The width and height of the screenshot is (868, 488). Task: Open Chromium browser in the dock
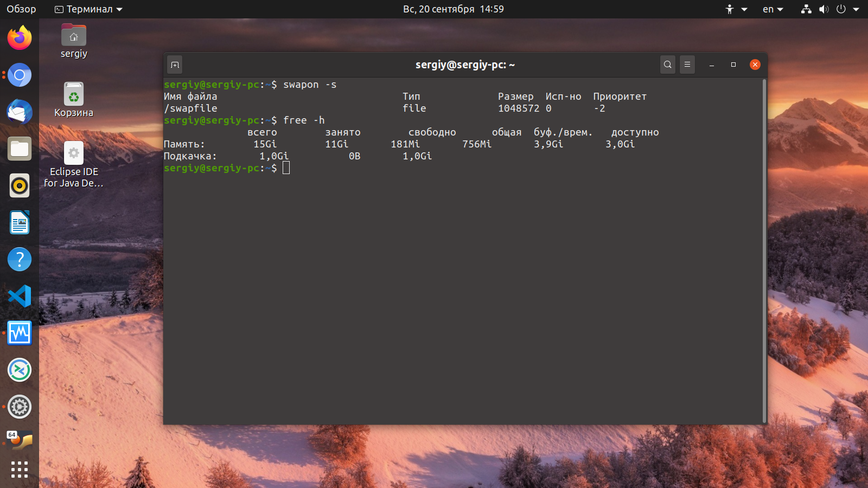point(20,75)
